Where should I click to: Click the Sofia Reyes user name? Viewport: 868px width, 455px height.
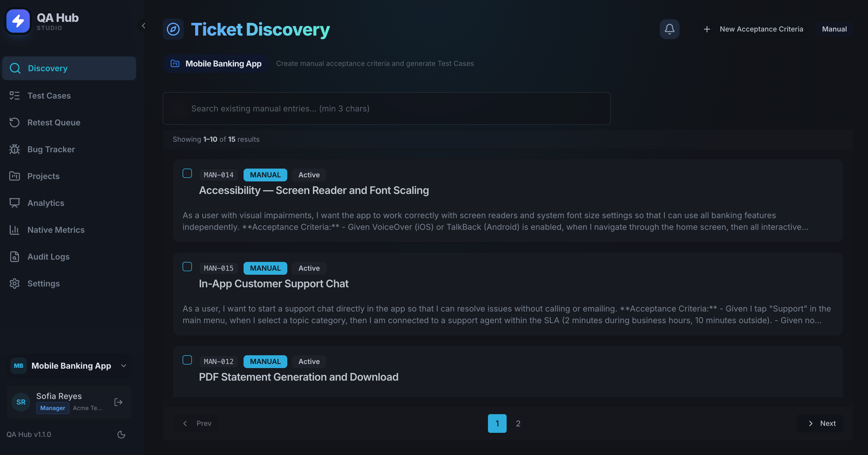coord(59,396)
